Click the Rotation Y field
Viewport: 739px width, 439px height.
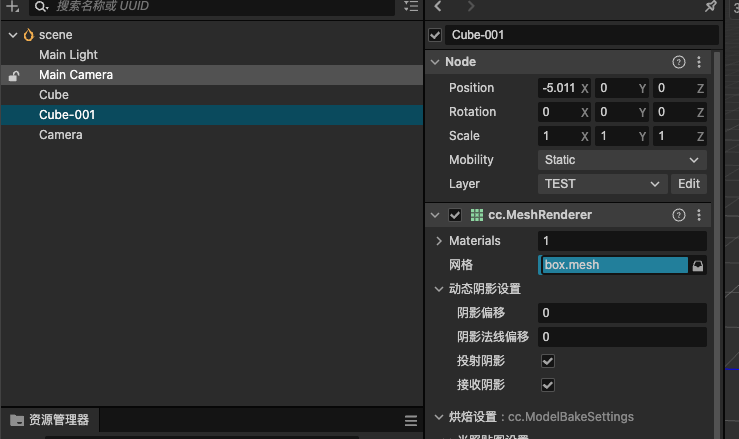622,112
